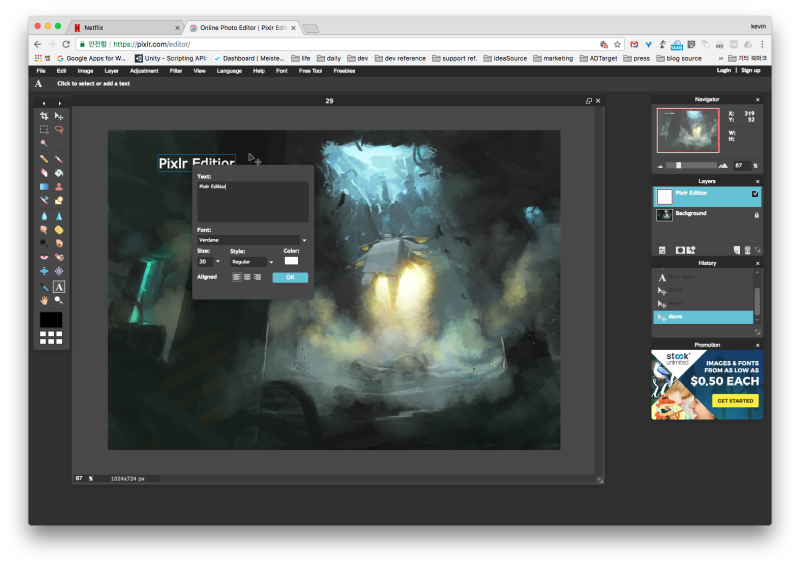Click the Login link

coord(723,70)
